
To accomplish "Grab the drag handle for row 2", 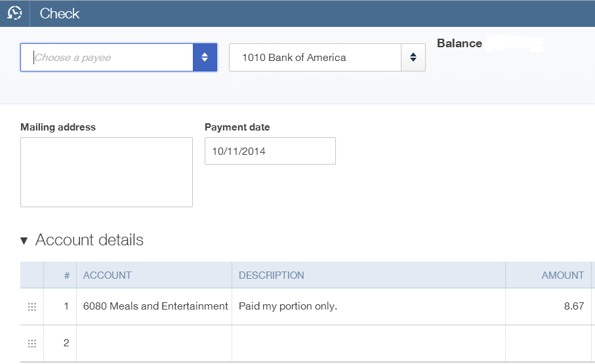I will click(32, 344).
